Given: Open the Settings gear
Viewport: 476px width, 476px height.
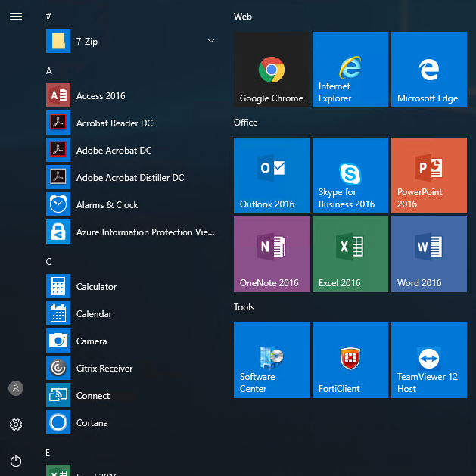Looking at the screenshot, I should 16,425.
